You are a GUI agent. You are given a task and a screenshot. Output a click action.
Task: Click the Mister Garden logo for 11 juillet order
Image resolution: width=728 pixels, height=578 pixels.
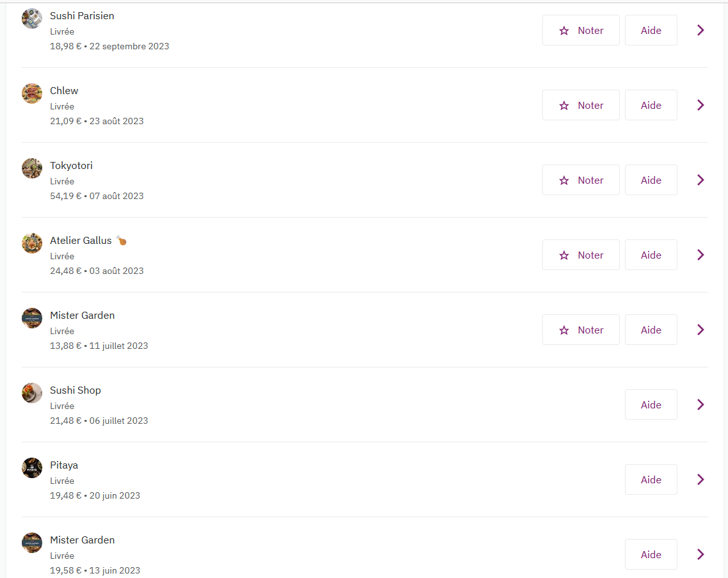click(x=32, y=318)
